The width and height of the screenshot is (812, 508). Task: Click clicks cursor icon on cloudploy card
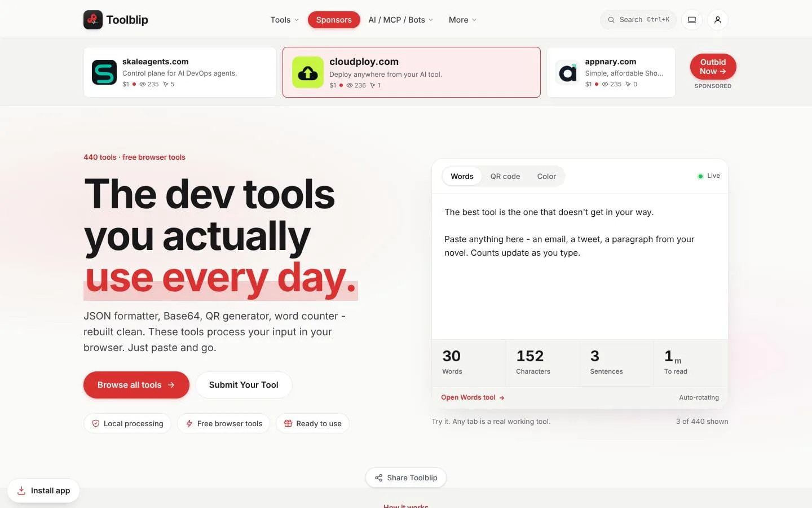pyautogui.click(x=373, y=85)
